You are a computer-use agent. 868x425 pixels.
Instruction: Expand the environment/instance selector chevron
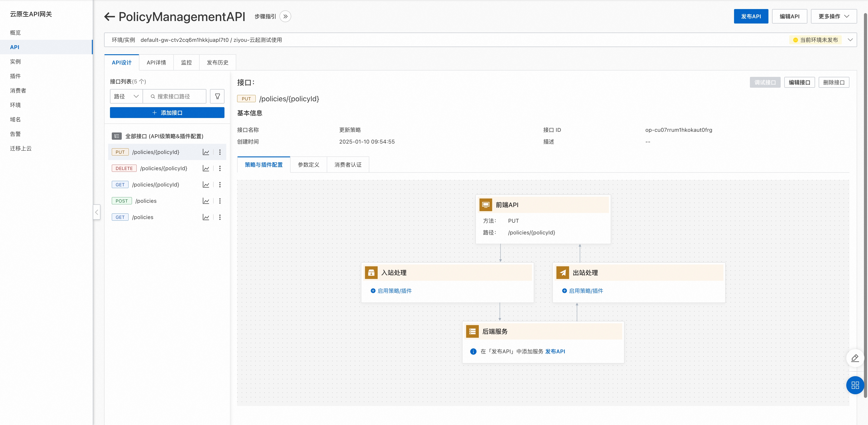pyautogui.click(x=850, y=40)
